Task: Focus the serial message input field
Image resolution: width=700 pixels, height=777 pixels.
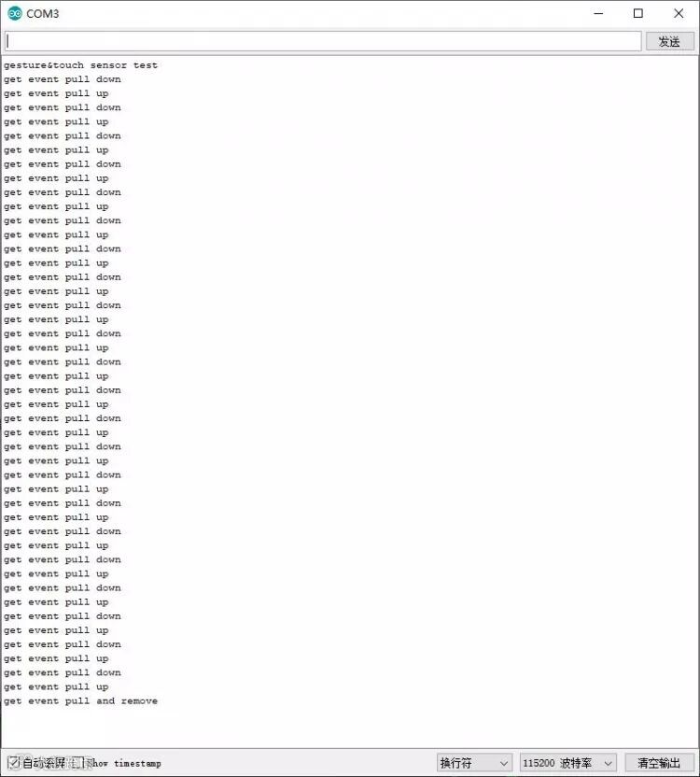Action: (x=323, y=41)
